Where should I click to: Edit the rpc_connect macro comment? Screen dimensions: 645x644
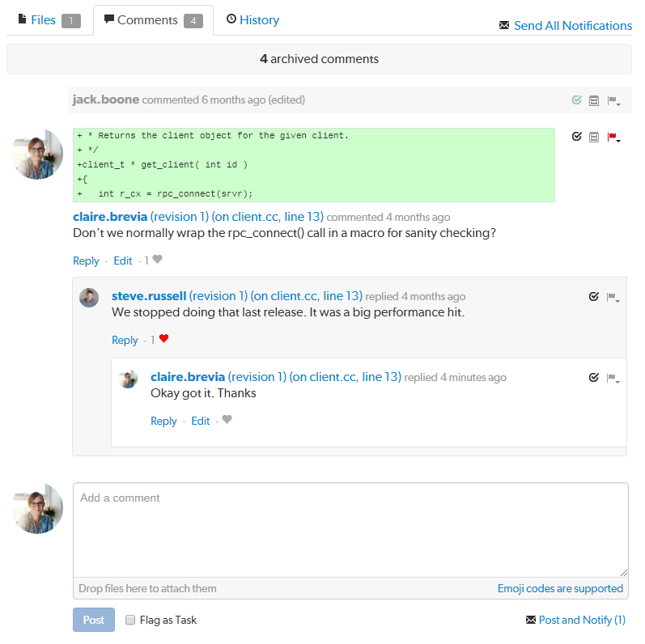click(122, 261)
